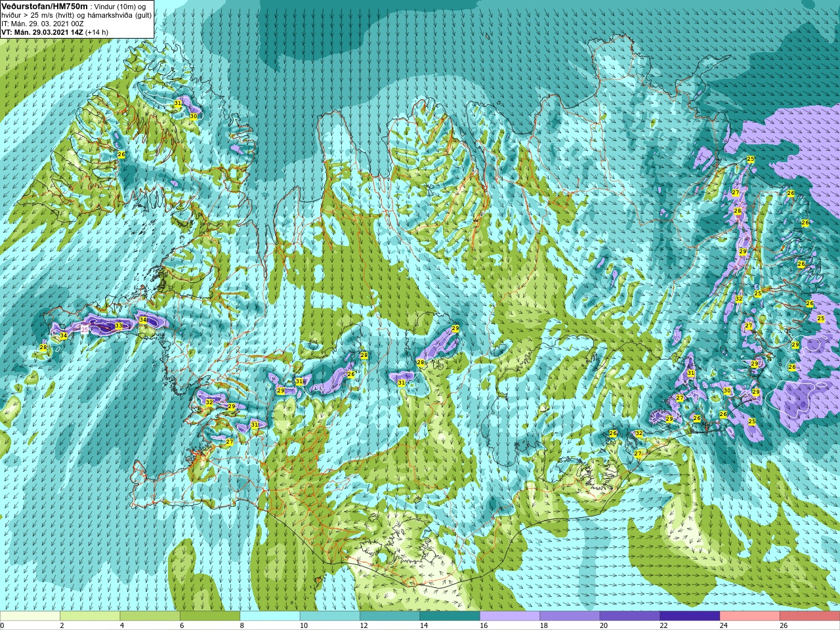Click the legend scale value '24'

(724, 625)
